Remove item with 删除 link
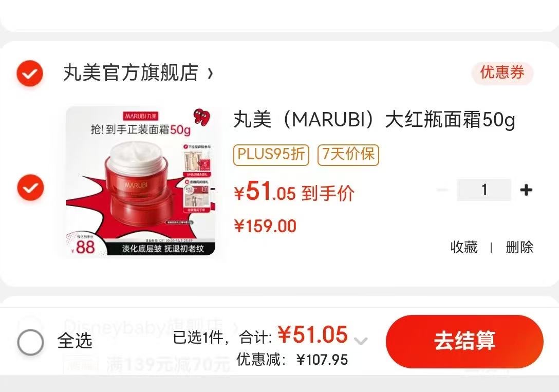The height and width of the screenshot is (392, 559). click(x=519, y=247)
